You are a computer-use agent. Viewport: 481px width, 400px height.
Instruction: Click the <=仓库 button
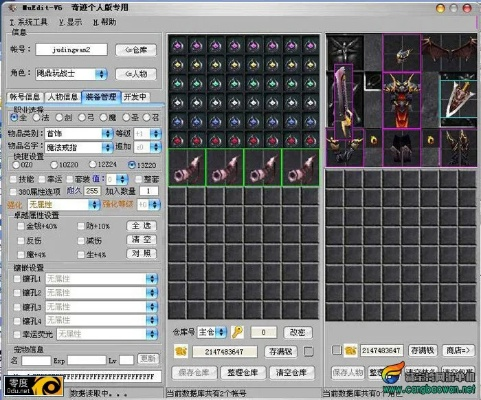point(136,50)
